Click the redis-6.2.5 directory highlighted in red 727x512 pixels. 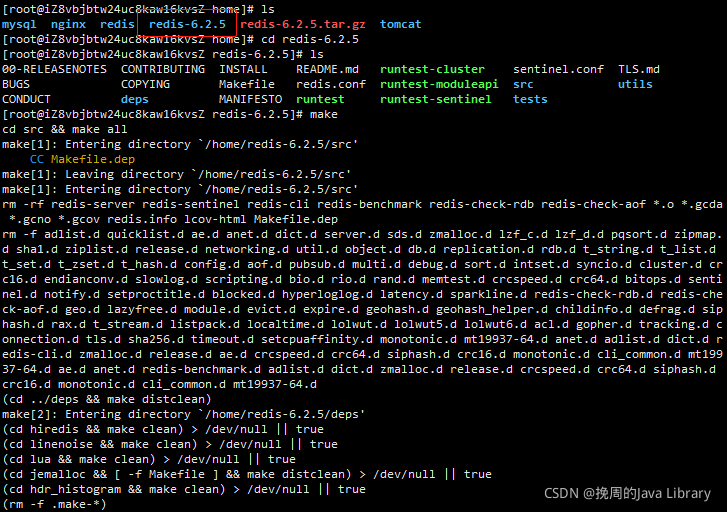coord(187,24)
